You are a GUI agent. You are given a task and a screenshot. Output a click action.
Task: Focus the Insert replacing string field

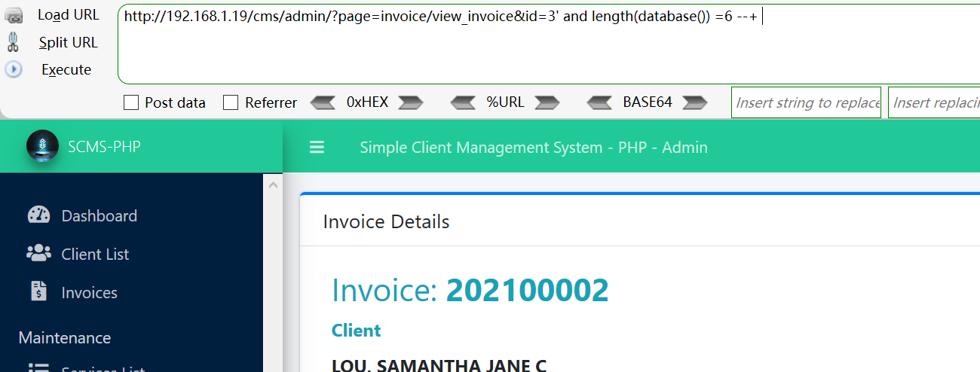(x=934, y=102)
